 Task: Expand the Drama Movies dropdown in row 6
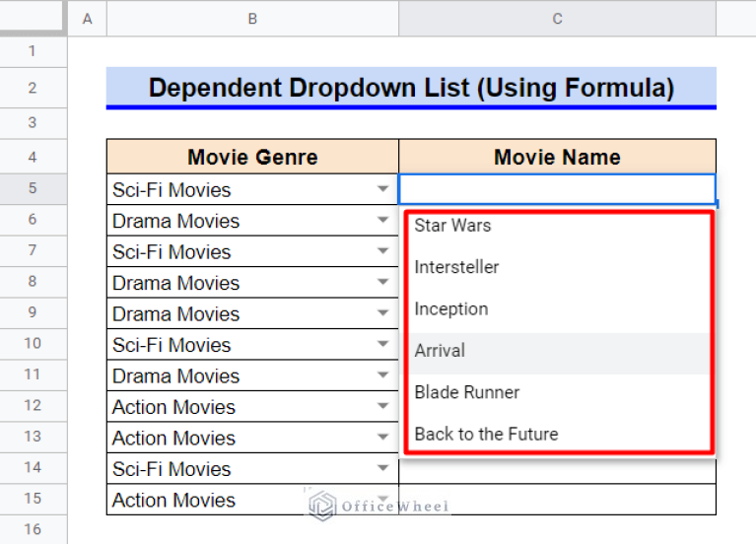tap(383, 221)
